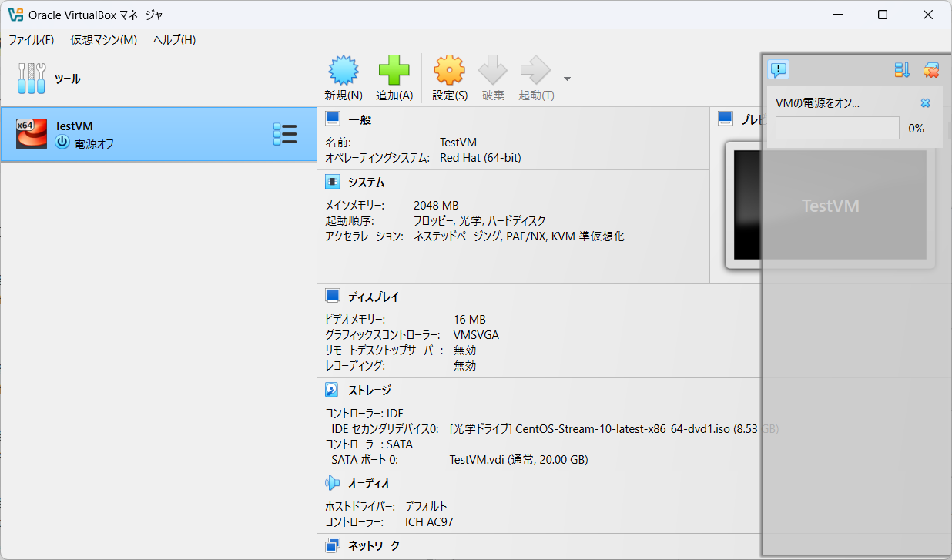Select TestVM in the machine list

(158, 134)
